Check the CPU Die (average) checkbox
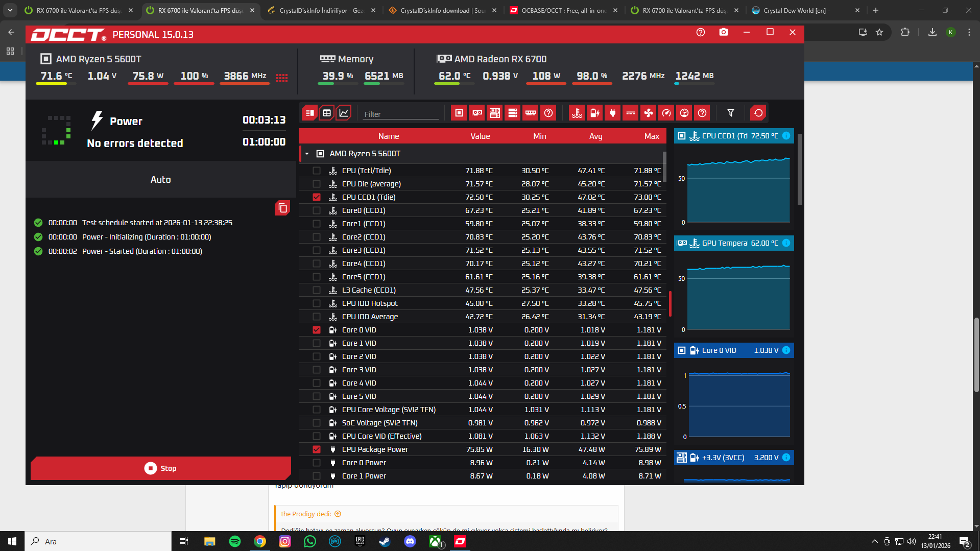 [x=317, y=184]
